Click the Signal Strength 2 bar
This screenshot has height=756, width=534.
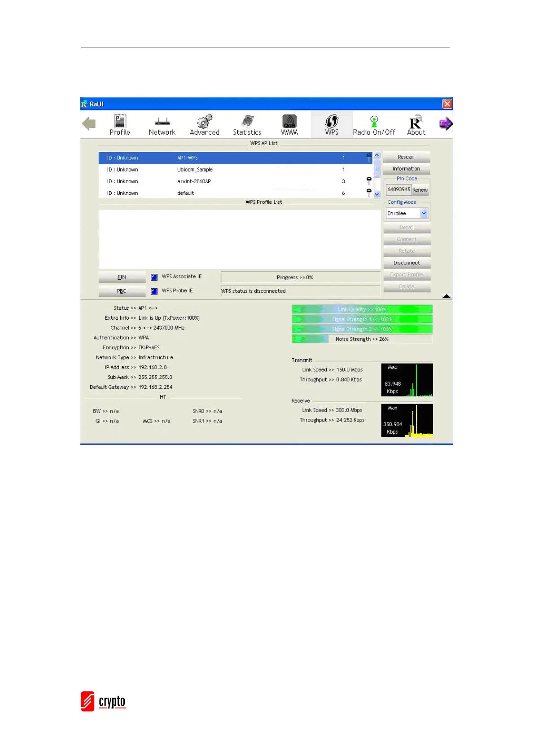coord(362,329)
